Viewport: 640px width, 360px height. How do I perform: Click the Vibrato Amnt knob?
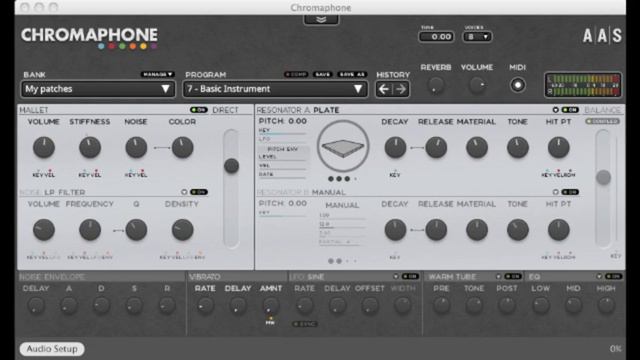pyautogui.click(x=271, y=305)
